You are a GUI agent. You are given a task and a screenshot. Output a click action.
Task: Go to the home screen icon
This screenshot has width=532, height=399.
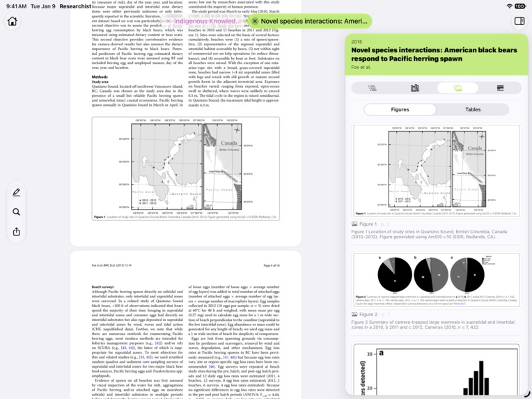tap(13, 21)
